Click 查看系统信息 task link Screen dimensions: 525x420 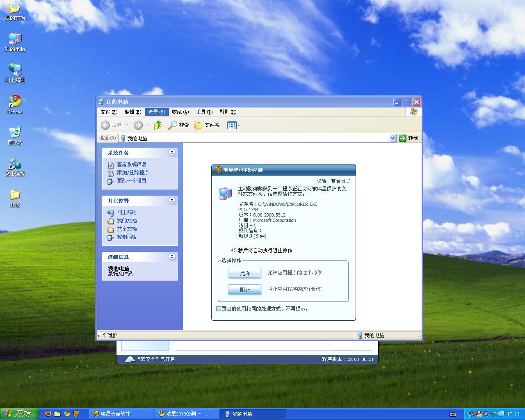point(132,164)
